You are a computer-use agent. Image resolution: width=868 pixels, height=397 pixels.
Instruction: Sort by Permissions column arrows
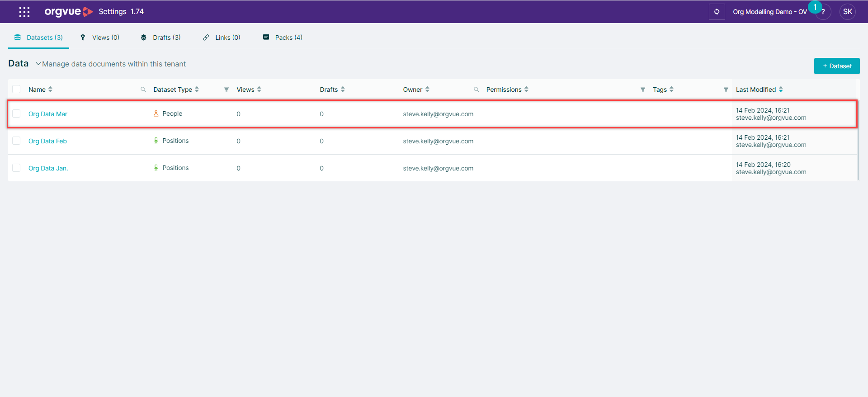point(526,90)
